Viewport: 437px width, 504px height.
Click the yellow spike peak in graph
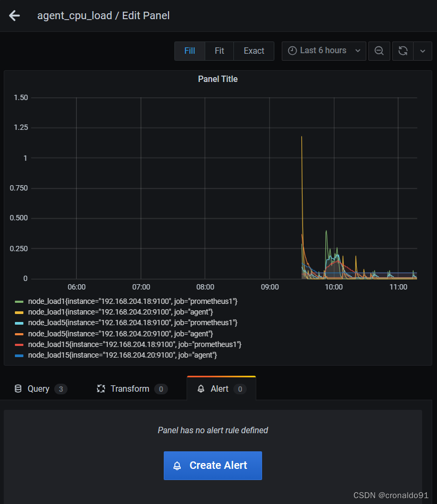click(301, 137)
